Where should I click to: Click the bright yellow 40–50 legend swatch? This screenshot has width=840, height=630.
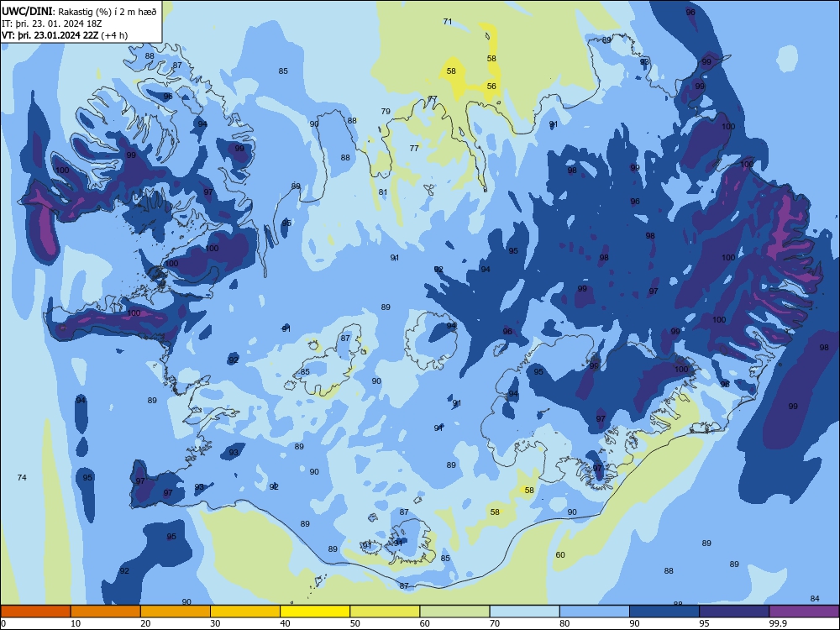(x=315, y=612)
